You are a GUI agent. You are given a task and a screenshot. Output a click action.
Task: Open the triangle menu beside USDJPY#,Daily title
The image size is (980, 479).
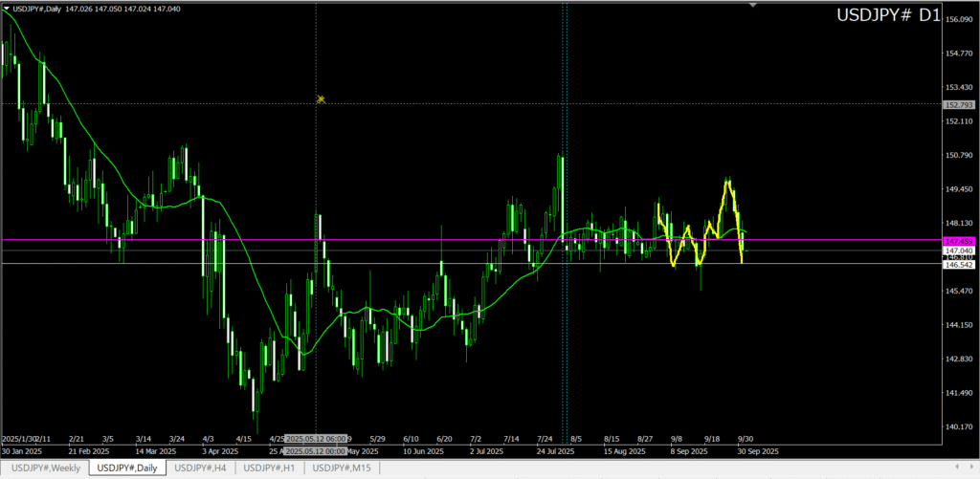(x=7, y=9)
